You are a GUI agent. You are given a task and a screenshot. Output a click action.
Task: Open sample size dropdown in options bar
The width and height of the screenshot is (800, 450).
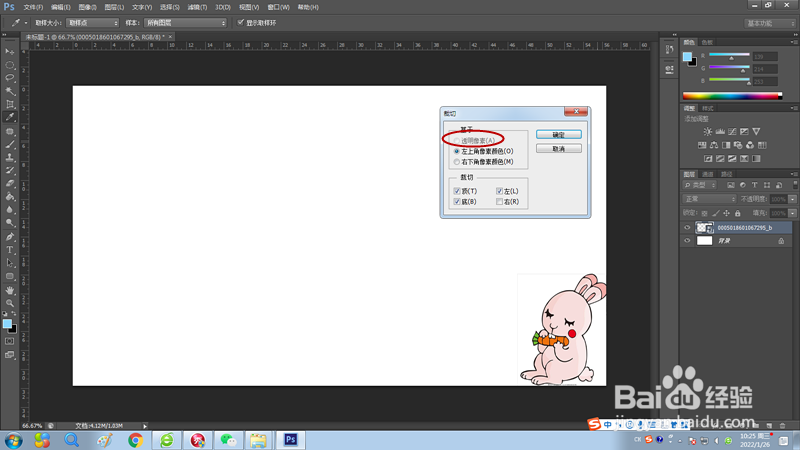tap(92, 23)
